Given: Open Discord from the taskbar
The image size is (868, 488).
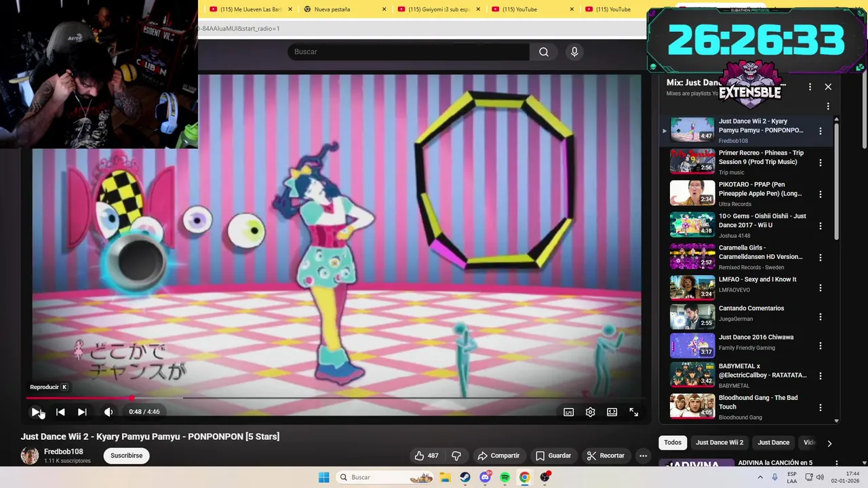Looking at the screenshot, I should [x=485, y=477].
